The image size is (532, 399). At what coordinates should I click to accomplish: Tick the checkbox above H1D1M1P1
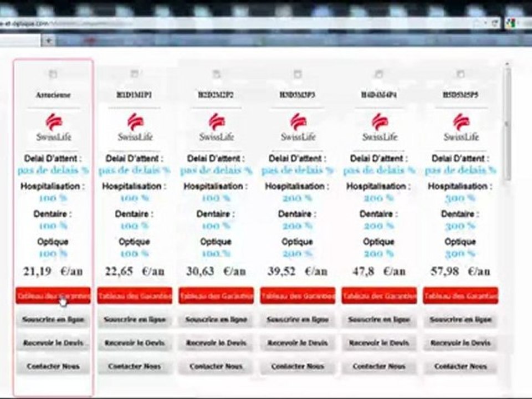pyautogui.click(x=134, y=74)
